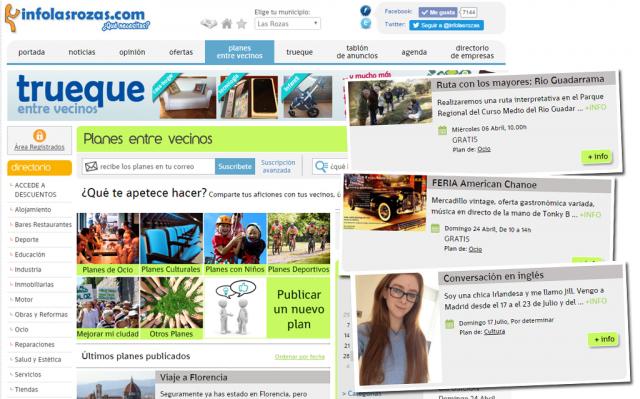Open the tablón de anuncios tab
This screenshot has height=399, width=640.
tap(357, 52)
